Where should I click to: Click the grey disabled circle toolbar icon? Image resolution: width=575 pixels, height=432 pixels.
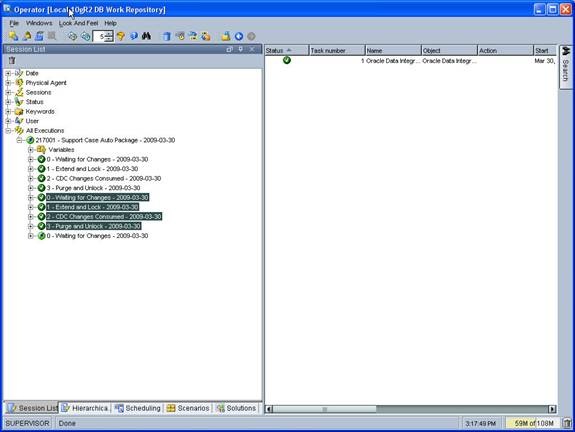click(x=251, y=36)
